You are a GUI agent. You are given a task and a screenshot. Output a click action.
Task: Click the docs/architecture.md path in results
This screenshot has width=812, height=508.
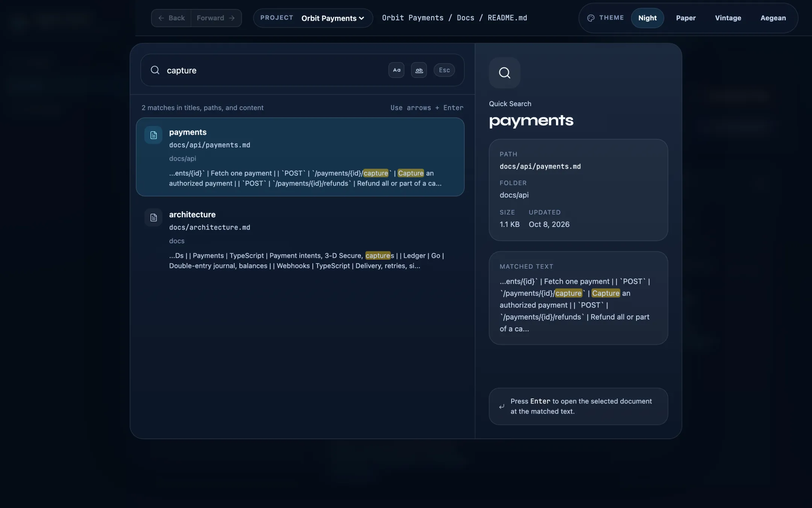pos(209,228)
